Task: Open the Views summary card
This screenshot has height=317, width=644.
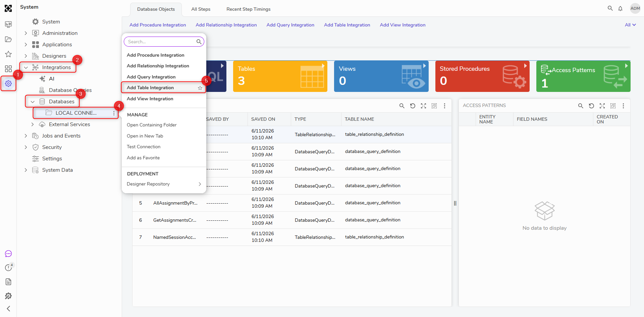Action: point(381,76)
